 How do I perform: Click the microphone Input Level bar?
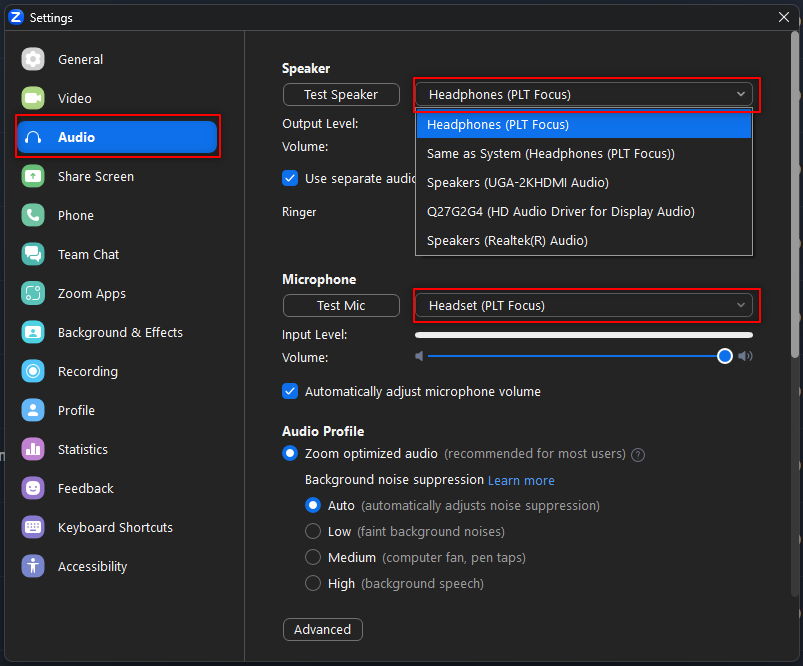point(584,335)
